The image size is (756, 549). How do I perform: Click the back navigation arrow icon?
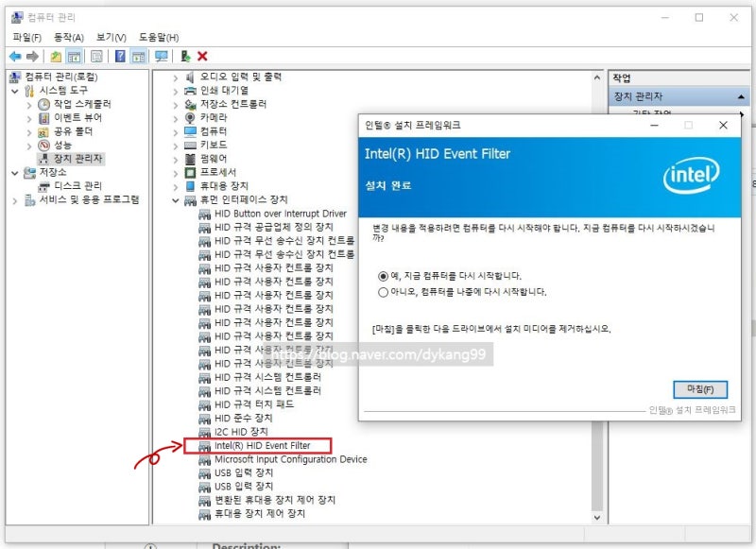pos(15,56)
